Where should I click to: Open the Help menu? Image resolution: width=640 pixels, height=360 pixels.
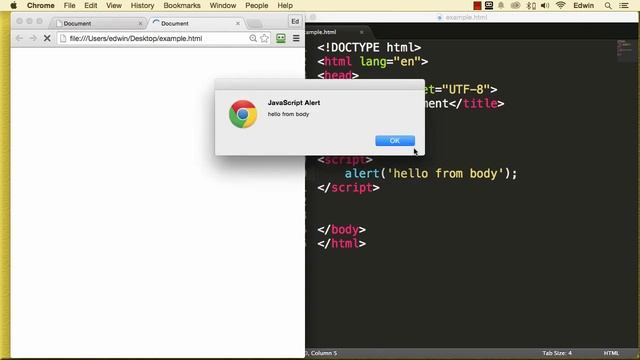(x=285, y=5)
